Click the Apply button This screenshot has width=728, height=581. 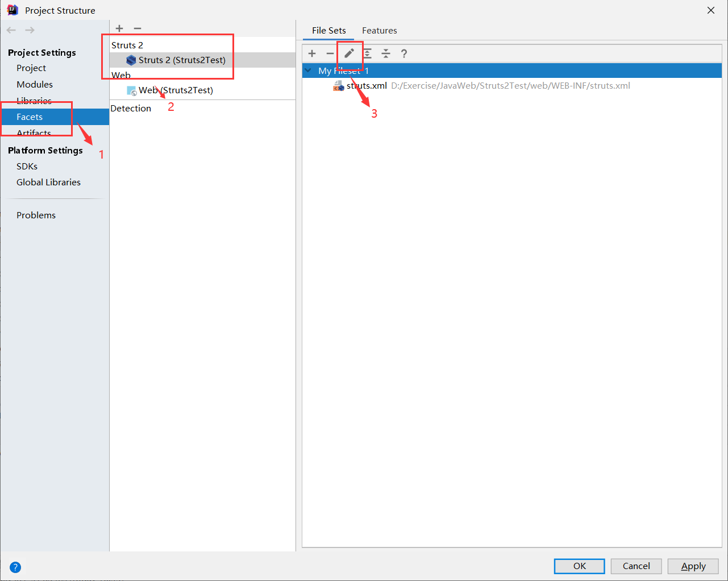click(x=693, y=566)
